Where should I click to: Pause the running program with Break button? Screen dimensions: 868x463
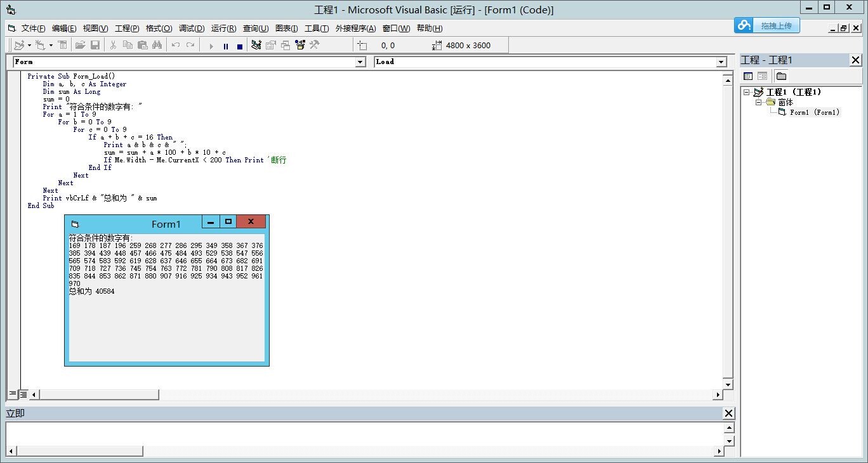226,46
